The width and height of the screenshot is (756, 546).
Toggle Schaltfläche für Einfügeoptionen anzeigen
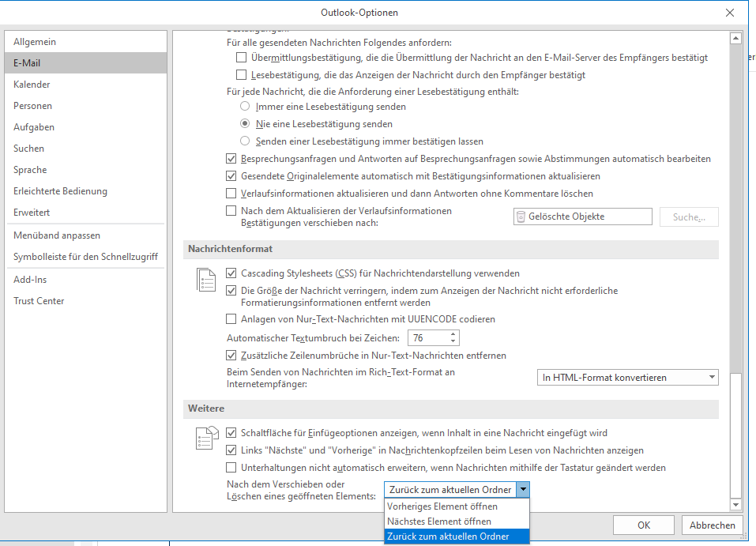231,433
